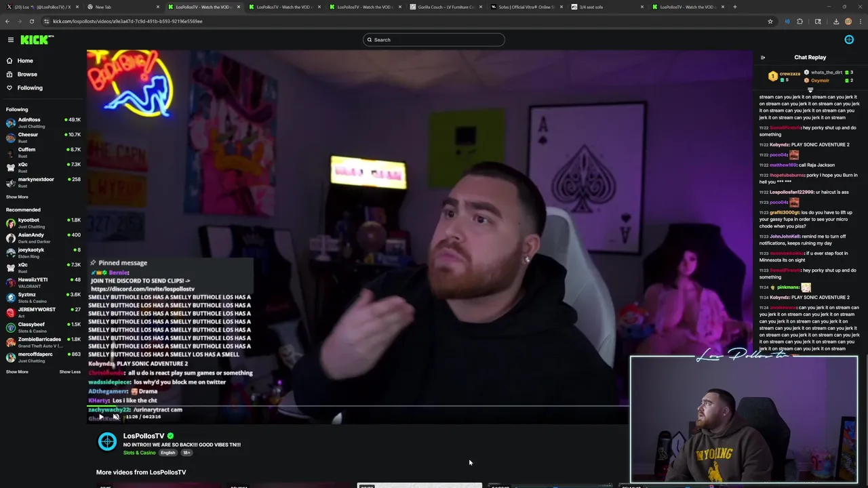Show more followed channels
The width and height of the screenshot is (868, 488).
point(17,197)
